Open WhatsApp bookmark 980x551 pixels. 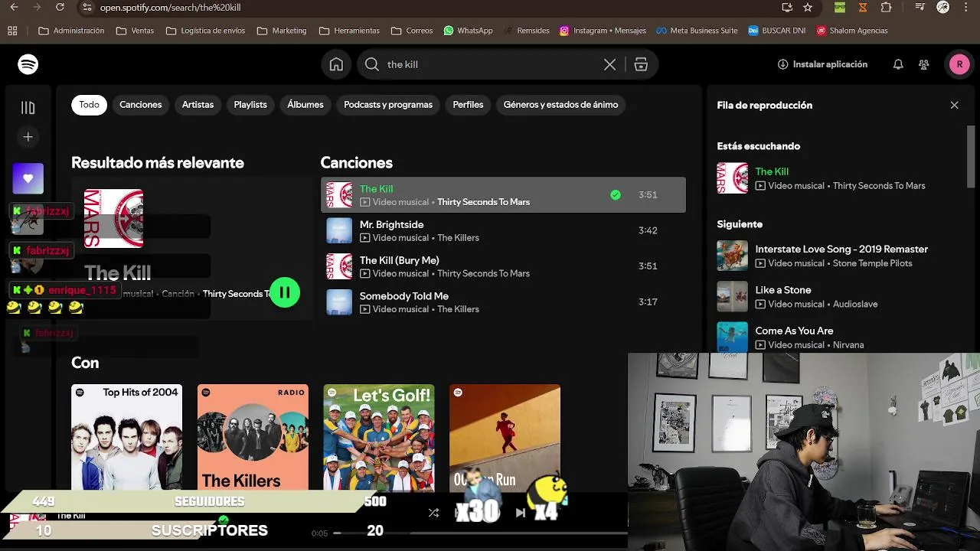[468, 31]
